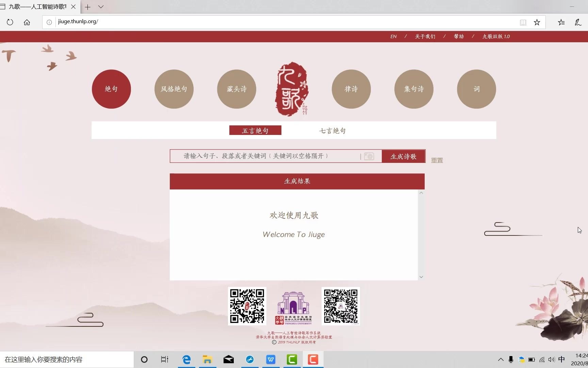Open the volume speaker tray icon
Screen dimensions: 588x368
tap(551, 359)
